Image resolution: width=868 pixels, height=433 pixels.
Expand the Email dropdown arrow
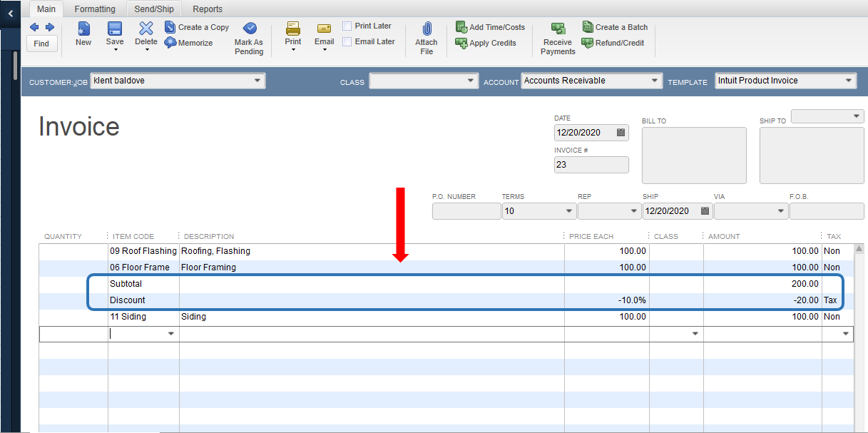tap(325, 50)
